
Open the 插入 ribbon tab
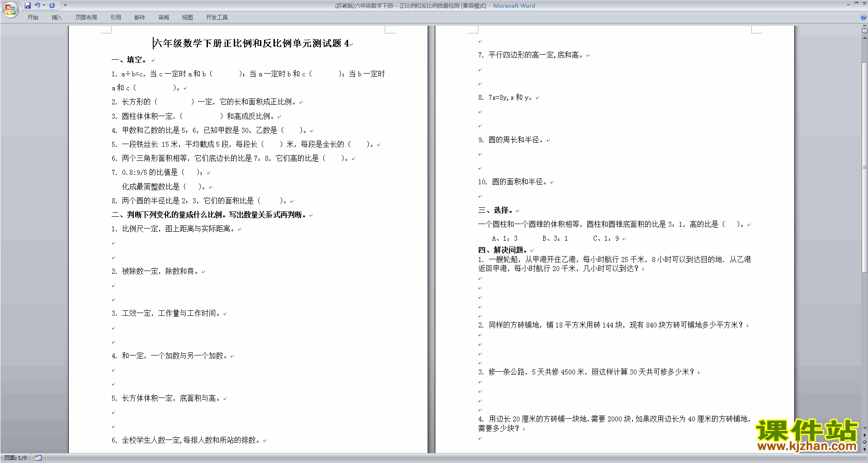click(57, 18)
